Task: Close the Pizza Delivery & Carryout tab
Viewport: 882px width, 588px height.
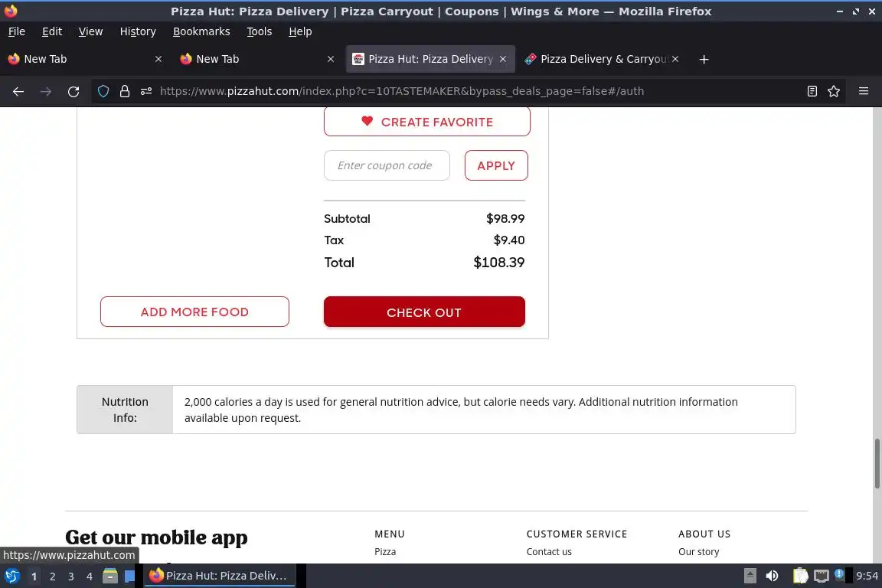Action: pyautogui.click(x=675, y=59)
